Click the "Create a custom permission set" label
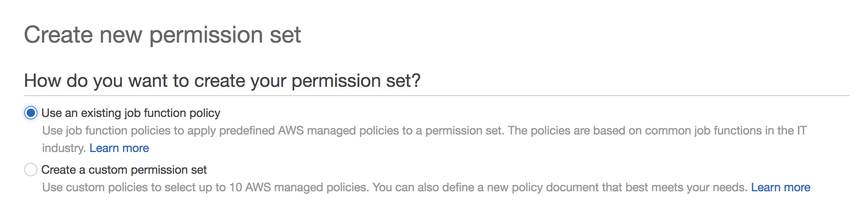Screen dimensions: 868x208 coord(124,170)
